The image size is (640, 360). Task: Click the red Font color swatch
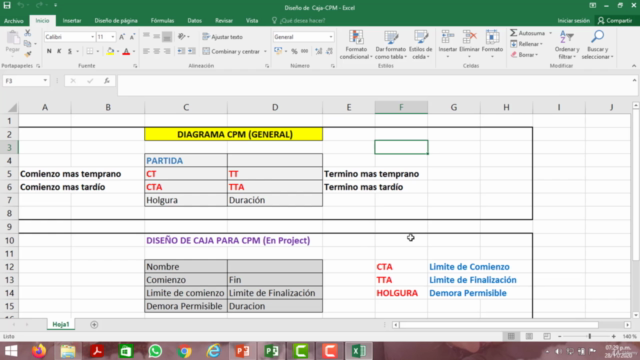pyautogui.click(x=126, y=51)
